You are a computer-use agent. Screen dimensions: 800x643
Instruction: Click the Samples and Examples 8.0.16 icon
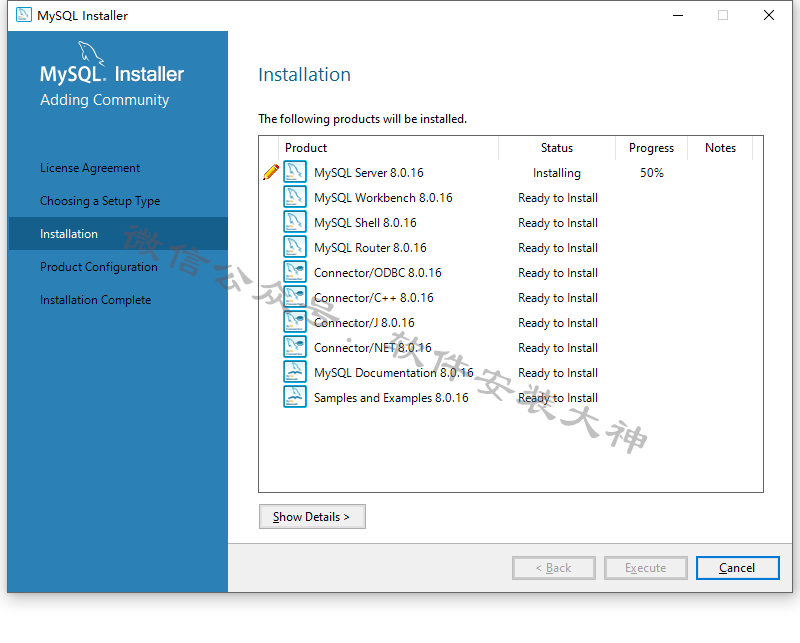(x=295, y=397)
